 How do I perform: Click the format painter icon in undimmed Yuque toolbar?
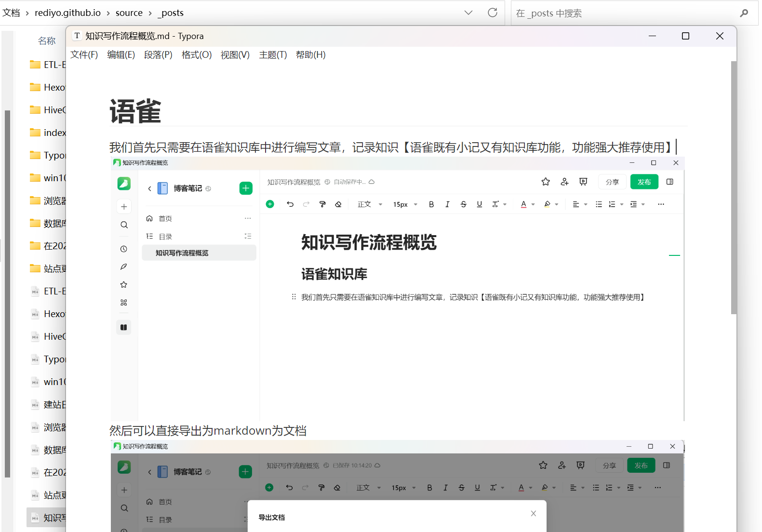click(x=322, y=204)
